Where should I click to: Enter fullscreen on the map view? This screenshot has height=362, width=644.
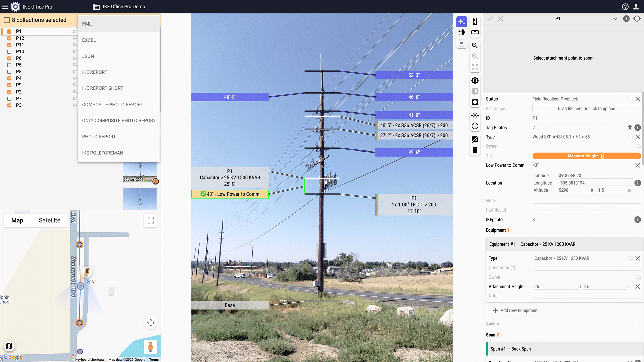tap(151, 221)
